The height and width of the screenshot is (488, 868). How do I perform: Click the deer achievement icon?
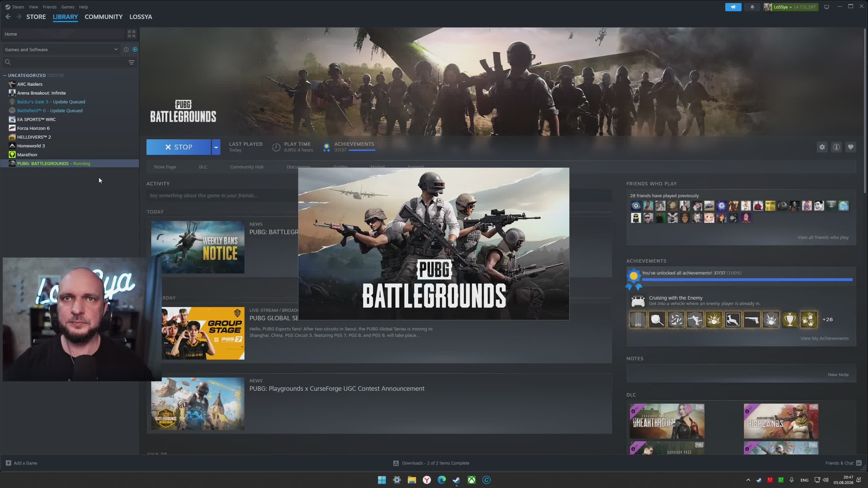click(x=733, y=320)
